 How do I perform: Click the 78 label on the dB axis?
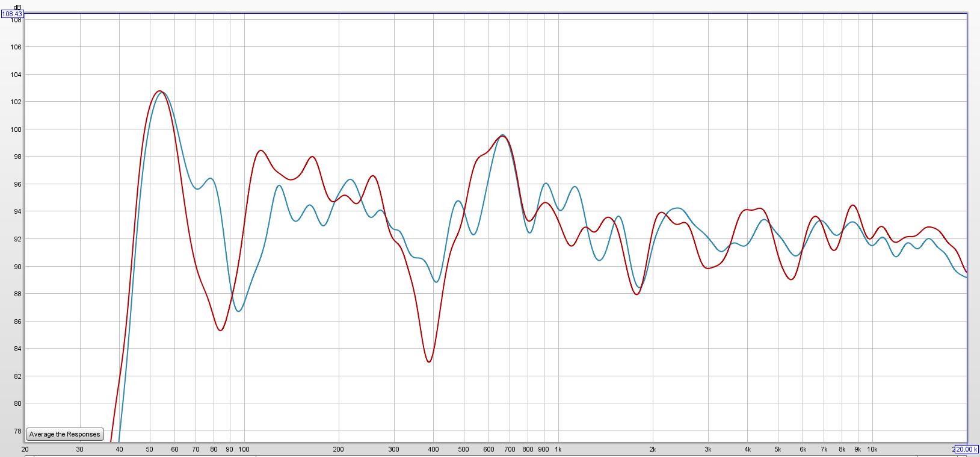[18, 431]
